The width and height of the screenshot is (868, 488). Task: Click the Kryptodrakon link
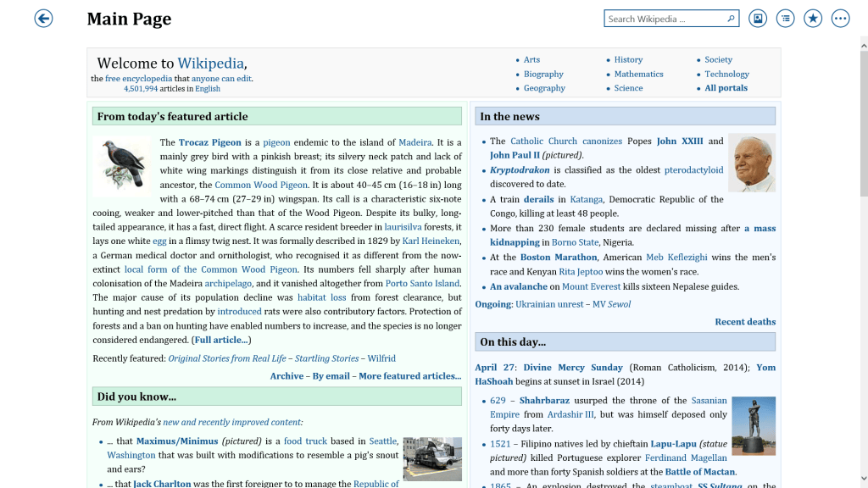pyautogui.click(x=520, y=169)
